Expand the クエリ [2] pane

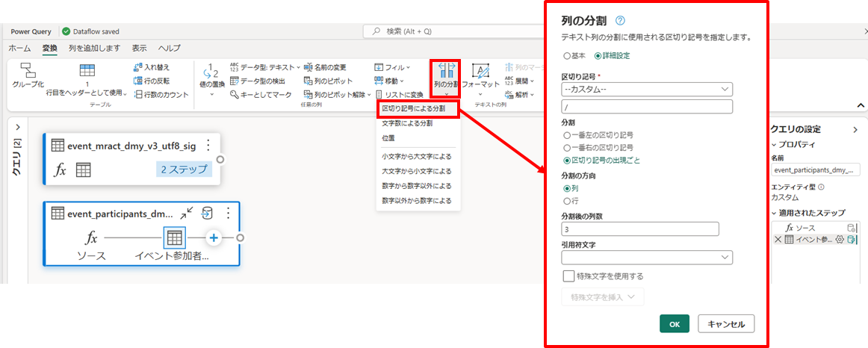(x=18, y=127)
